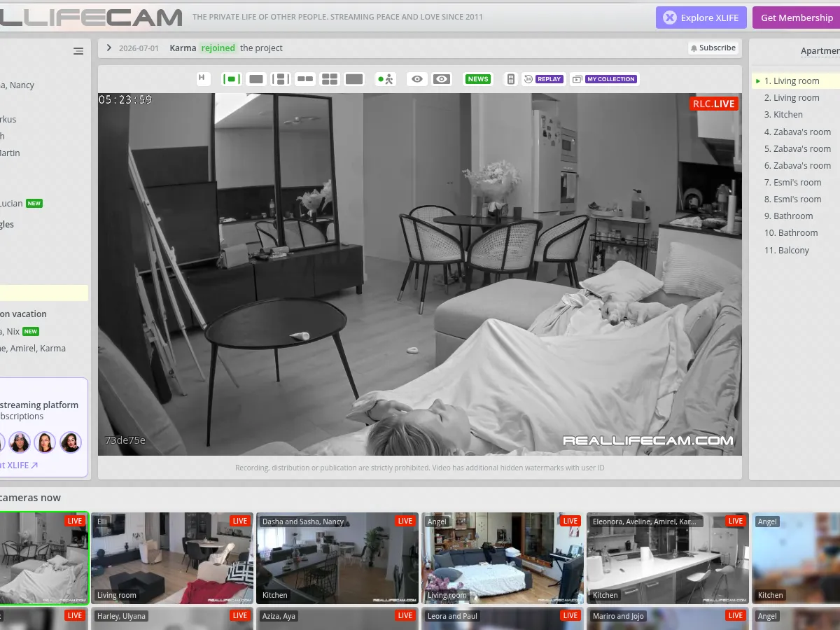Switch to 7. Esmi's room camera
This screenshot has height=630, width=840.
[x=796, y=182]
